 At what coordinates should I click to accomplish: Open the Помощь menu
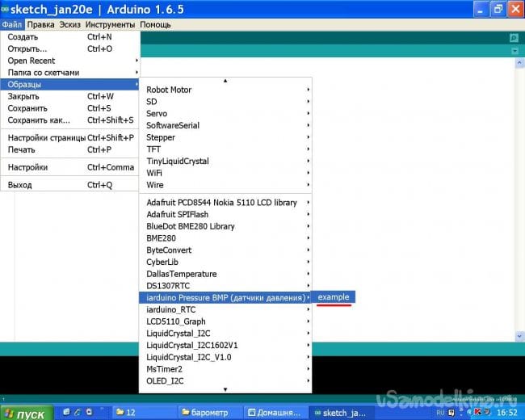155,24
